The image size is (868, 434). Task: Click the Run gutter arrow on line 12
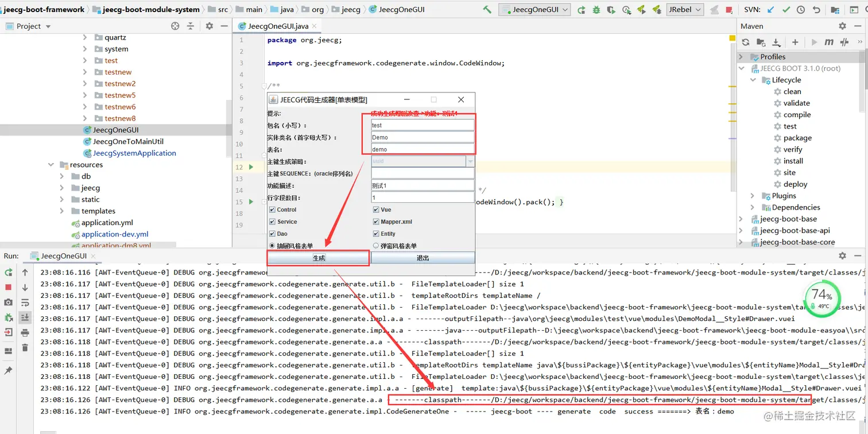pyautogui.click(x=251, y=167)
